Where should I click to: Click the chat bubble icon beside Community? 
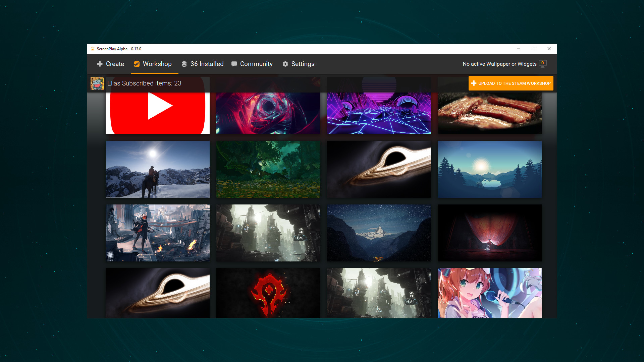(x=234, y=64)
